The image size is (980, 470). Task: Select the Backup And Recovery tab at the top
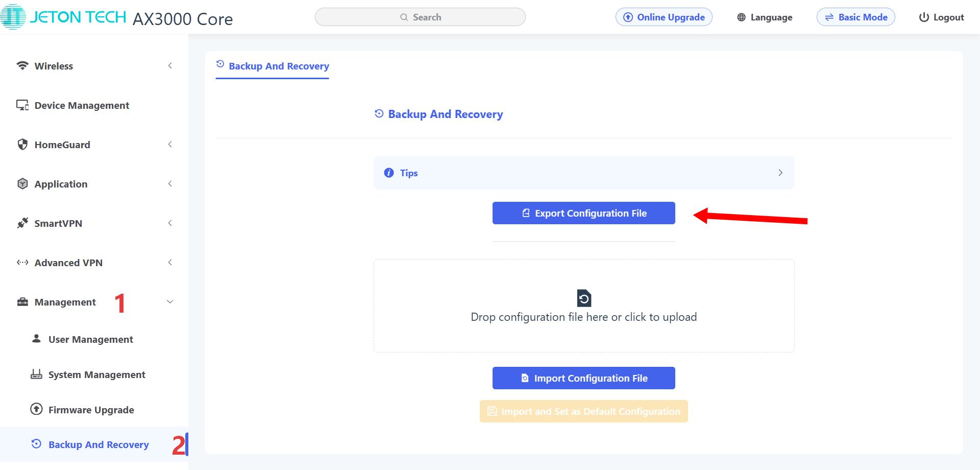[273, 66]
